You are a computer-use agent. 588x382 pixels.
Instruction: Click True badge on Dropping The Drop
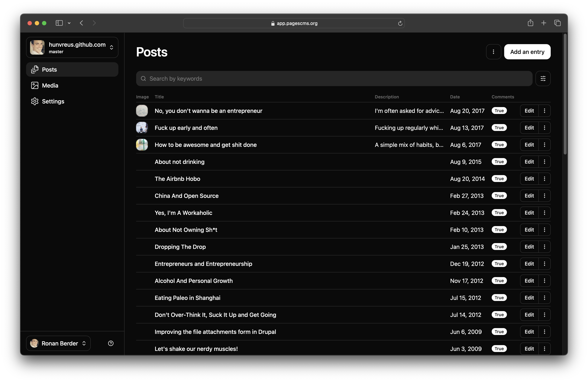pos(499,247)
